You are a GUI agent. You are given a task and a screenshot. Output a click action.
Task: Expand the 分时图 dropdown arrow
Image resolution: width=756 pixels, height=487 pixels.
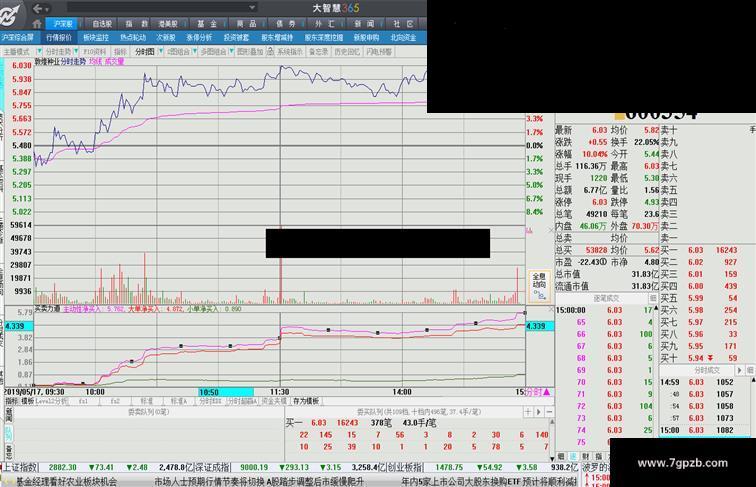pyautogui.click(x=161, y=51)
